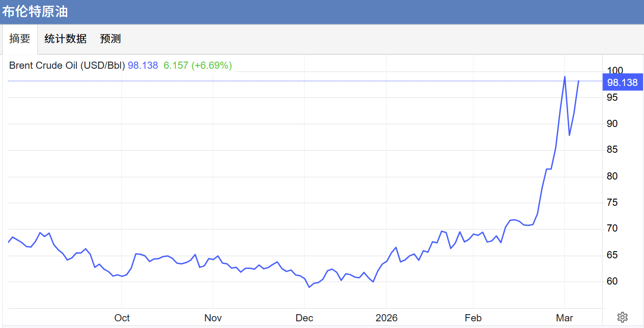Open the chart settings gear icon
The image size is (644, 328).
(622, 317)
